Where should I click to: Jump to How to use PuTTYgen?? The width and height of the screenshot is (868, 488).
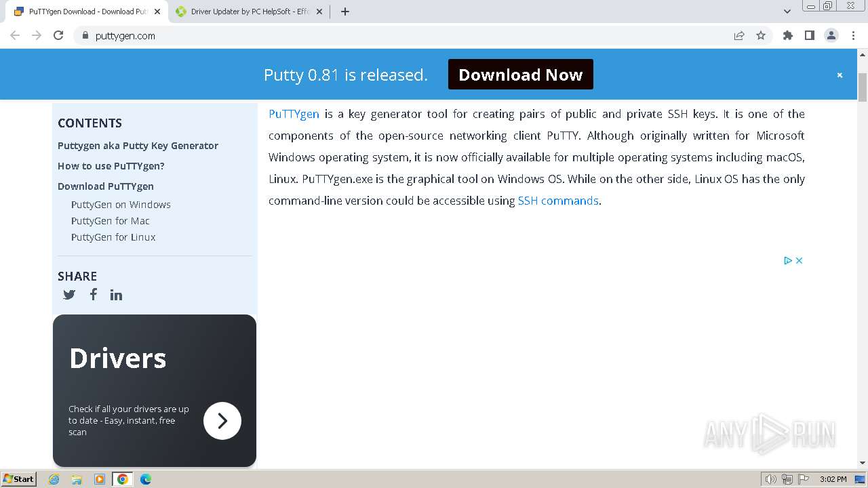[x=111, y=166]
